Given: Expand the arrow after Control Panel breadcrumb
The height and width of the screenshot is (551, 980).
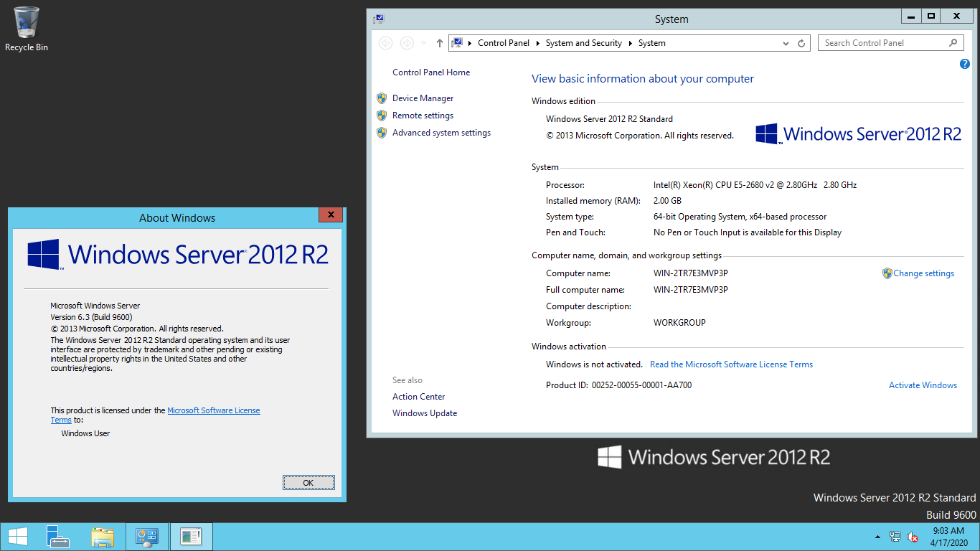Looking at the screenshot, I should click(537, 43).
